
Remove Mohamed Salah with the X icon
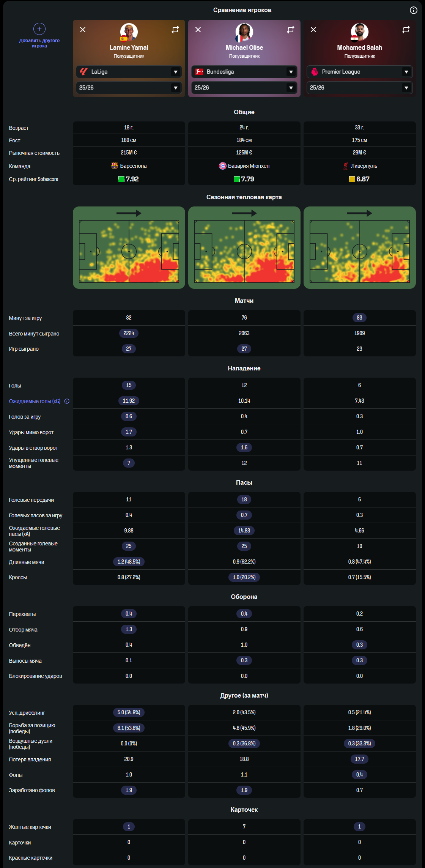point(313,30)
